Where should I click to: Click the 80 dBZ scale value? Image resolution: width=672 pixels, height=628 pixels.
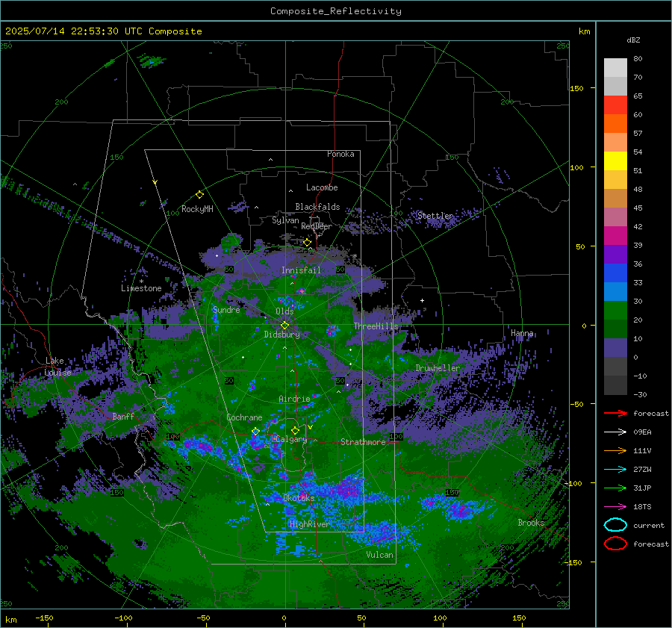tap(638, 59)
